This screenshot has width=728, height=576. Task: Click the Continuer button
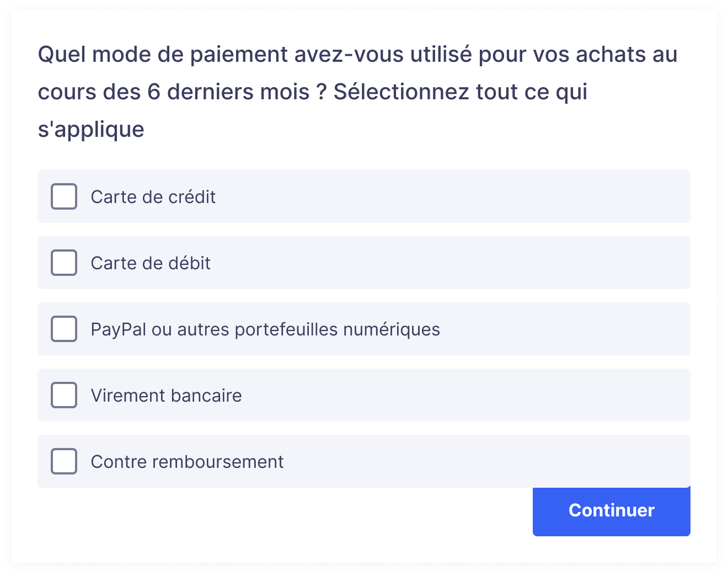point(611,511)
